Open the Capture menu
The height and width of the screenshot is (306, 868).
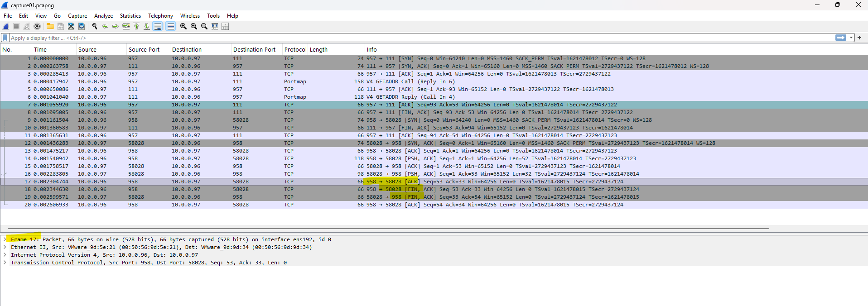pos(77,15)
